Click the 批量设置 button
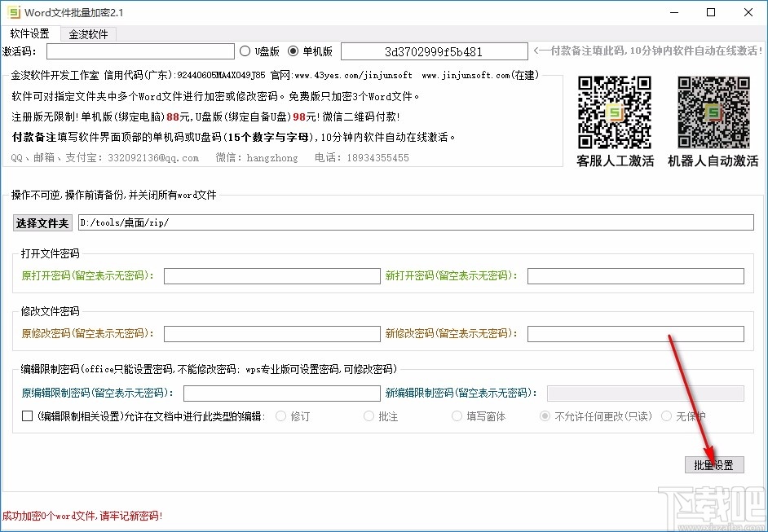The image size is (768, 532). 713,464
